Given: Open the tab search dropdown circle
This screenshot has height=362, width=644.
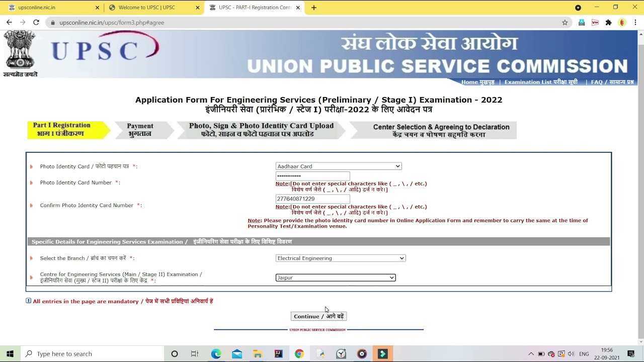Looking at the screenshot, I should tap(578, 8).
